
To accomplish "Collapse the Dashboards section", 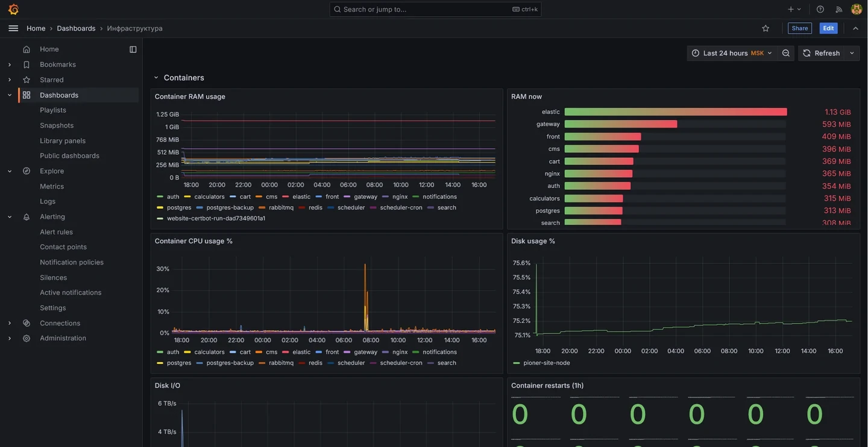I will (10, 95).
